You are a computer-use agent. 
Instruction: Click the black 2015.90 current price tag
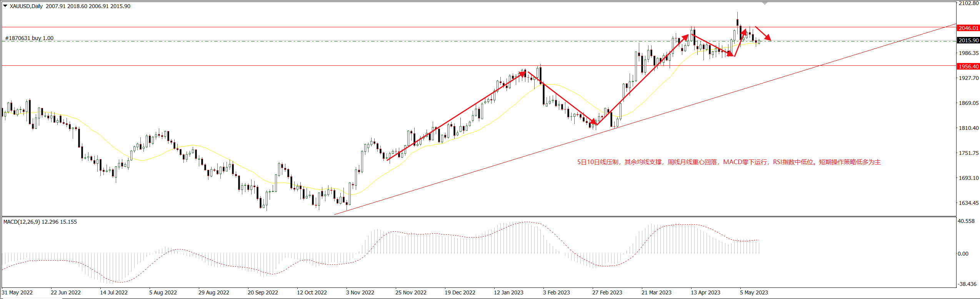968,40
